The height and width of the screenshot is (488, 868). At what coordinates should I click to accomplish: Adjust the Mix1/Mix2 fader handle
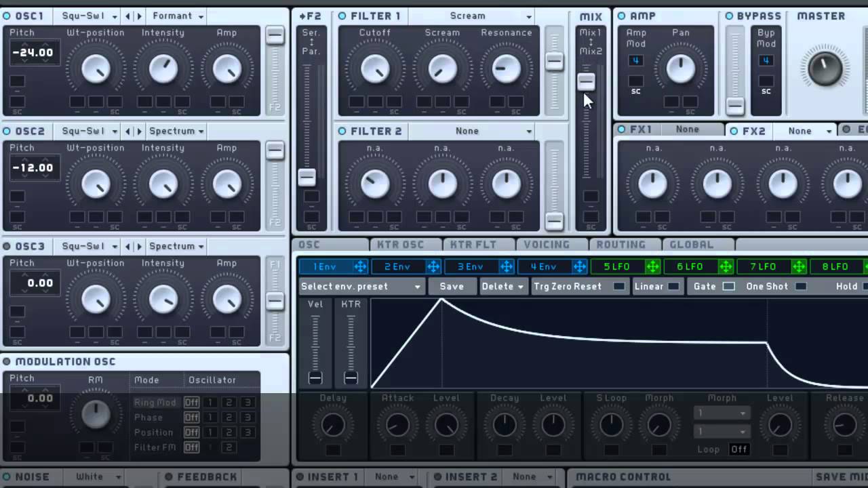[586, 81]
